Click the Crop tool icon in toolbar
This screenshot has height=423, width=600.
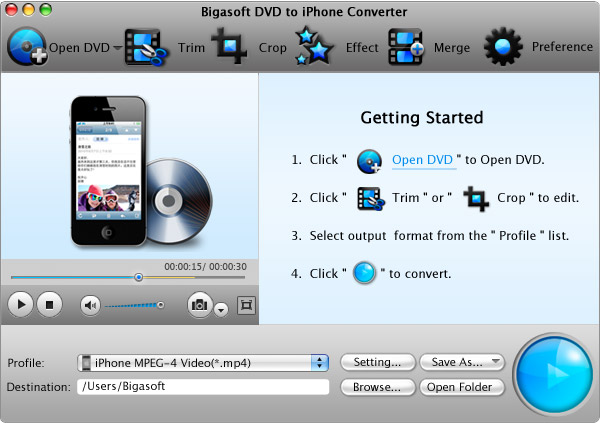click(229, 46)
